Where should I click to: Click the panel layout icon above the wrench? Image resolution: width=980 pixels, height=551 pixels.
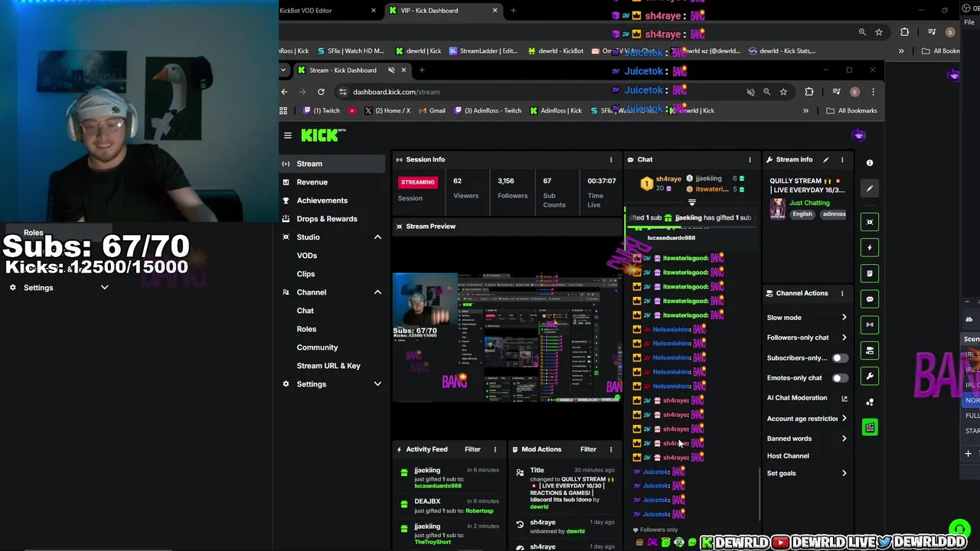(x=870, y=350)
